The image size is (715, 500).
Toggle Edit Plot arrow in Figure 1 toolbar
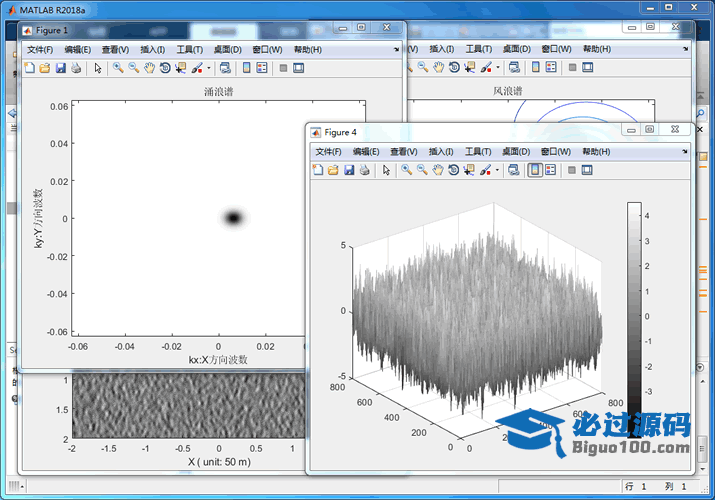[x=97, y=68]
